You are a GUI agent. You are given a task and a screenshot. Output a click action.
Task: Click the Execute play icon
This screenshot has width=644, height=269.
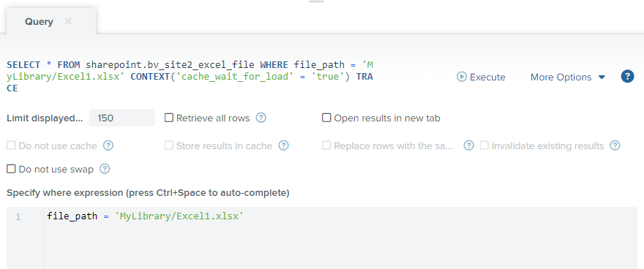pos(462,77)
